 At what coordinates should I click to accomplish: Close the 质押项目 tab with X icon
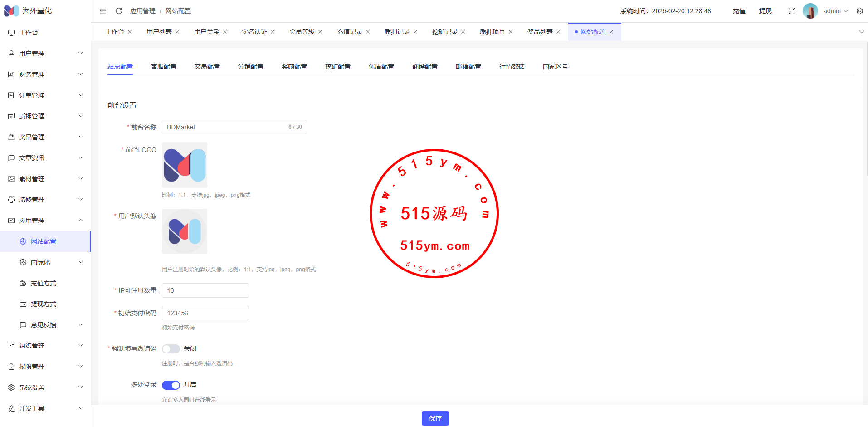point(511,32)
